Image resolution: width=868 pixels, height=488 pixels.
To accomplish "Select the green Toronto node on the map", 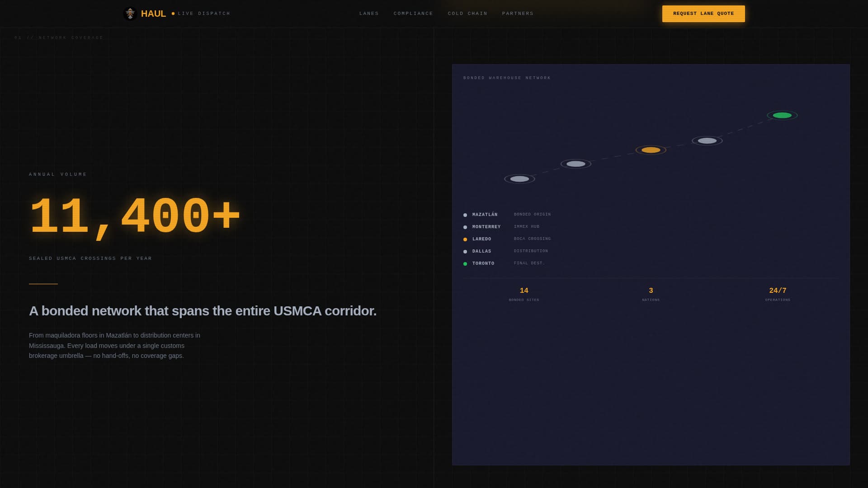I will click(782, 115).
